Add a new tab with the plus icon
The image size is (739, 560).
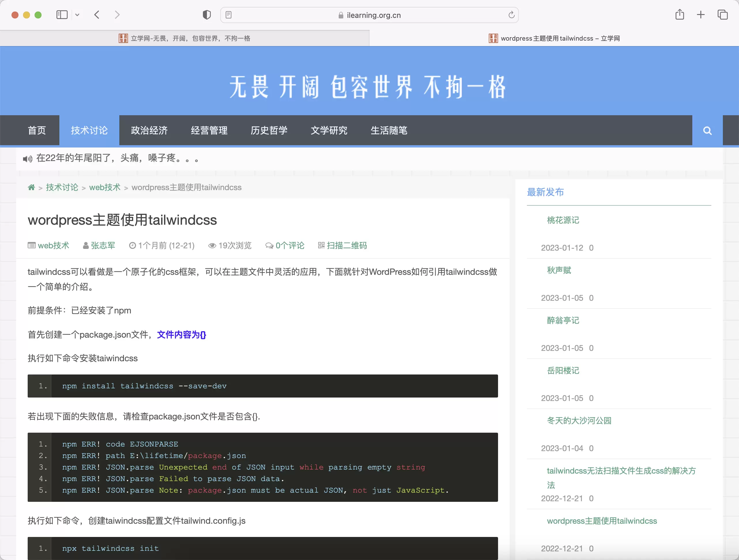[x=701, y=14]
